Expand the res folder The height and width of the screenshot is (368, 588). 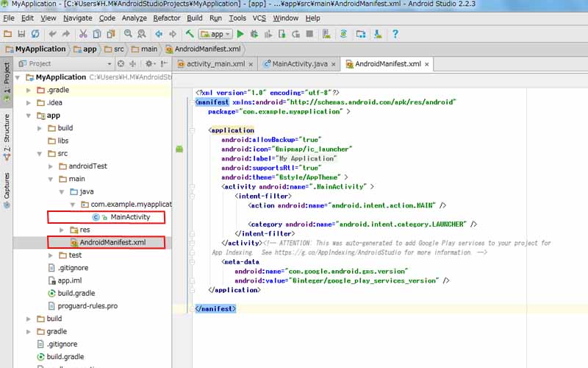point(62,230)
